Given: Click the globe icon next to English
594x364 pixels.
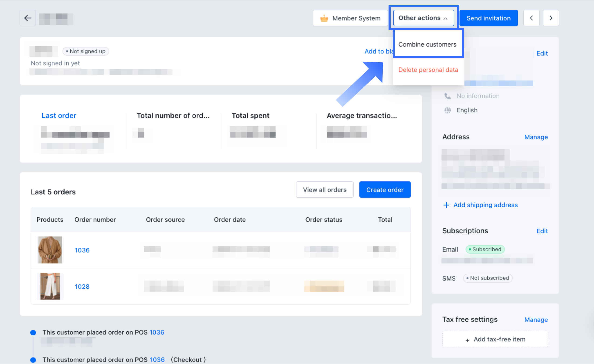Looking at the screenshot, I should [447, 110].
